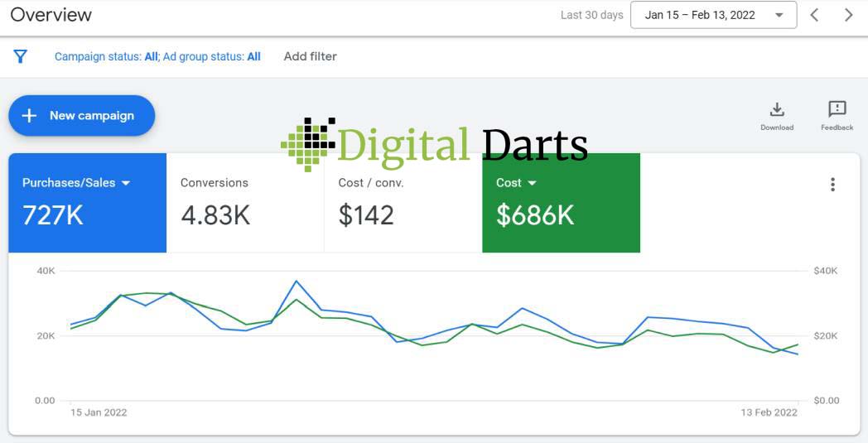Select the Cost / conv. metric card

point(403,203)
